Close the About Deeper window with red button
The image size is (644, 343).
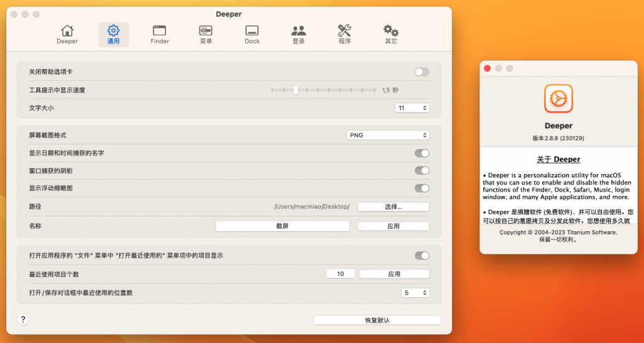pos(487,68)
